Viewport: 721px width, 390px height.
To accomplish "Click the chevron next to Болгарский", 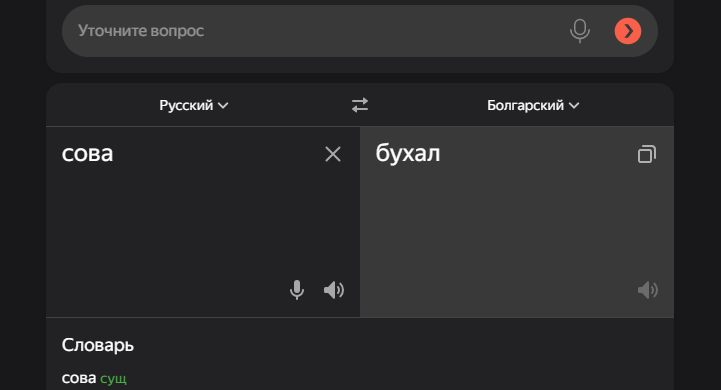I will coord(574,106).
